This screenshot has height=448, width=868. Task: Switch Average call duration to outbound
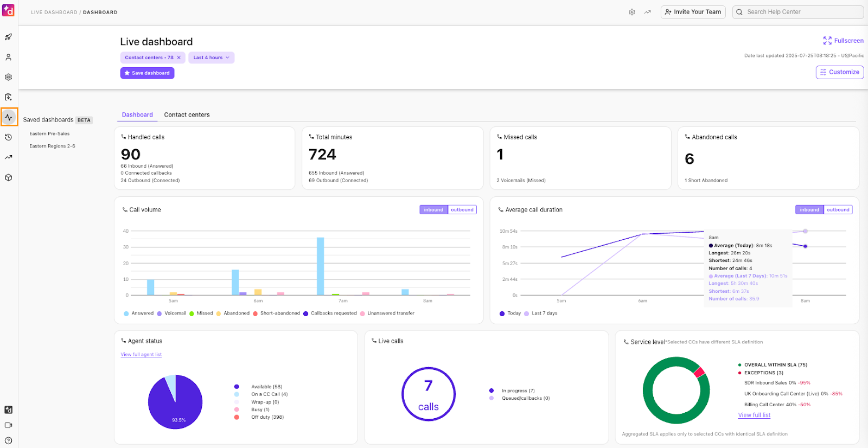pyautogui.click(x=838, y=210)
